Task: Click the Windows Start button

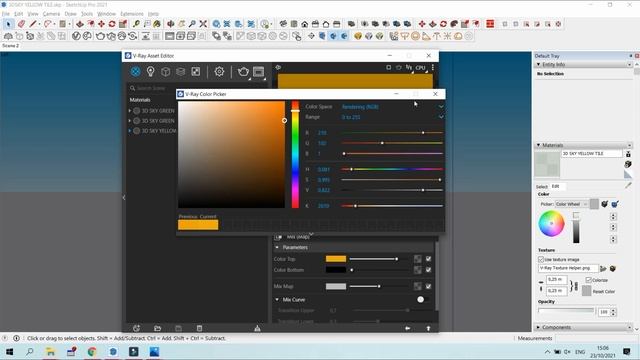Action: (x=9, y=351)
